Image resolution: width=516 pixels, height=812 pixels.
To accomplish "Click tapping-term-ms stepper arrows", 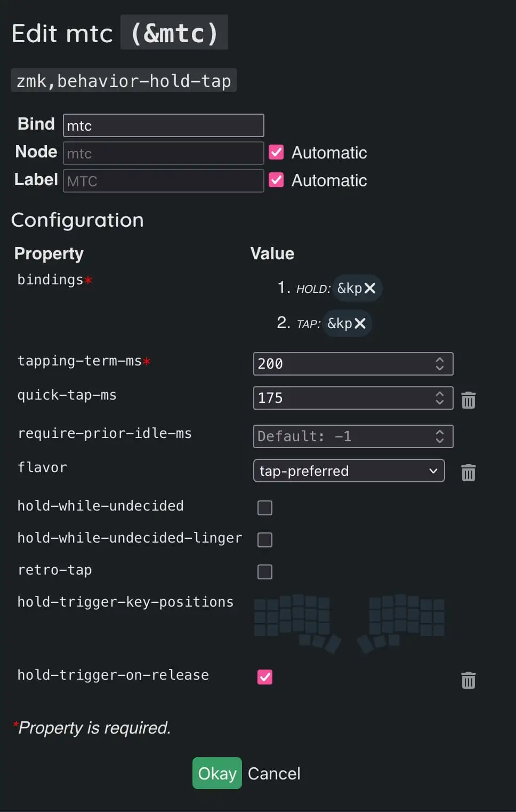I will click(440, 364).
